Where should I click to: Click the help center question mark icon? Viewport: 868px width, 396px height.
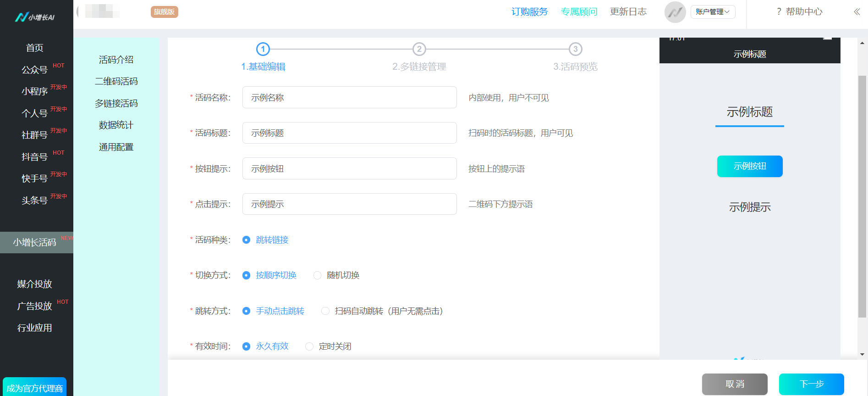pos(779,11)
